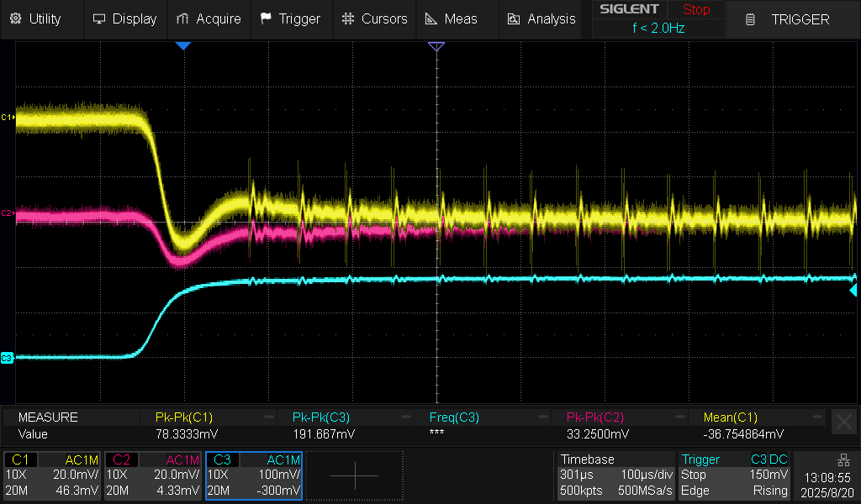Click the Trigger flag icon
This screenshot has width=861, height=504.
point(267,18)
